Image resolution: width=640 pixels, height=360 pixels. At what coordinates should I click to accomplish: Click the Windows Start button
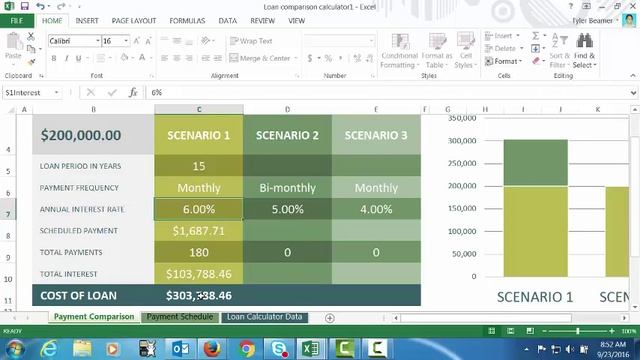[15, 349]
